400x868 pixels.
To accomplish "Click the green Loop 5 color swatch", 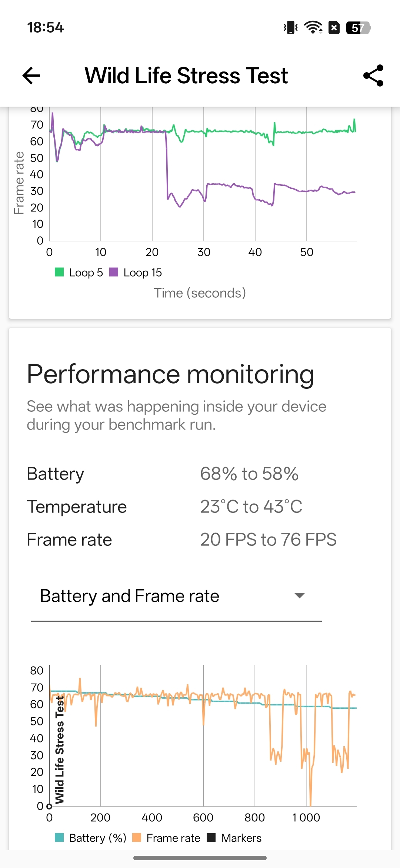I will [x=59, y=272].
